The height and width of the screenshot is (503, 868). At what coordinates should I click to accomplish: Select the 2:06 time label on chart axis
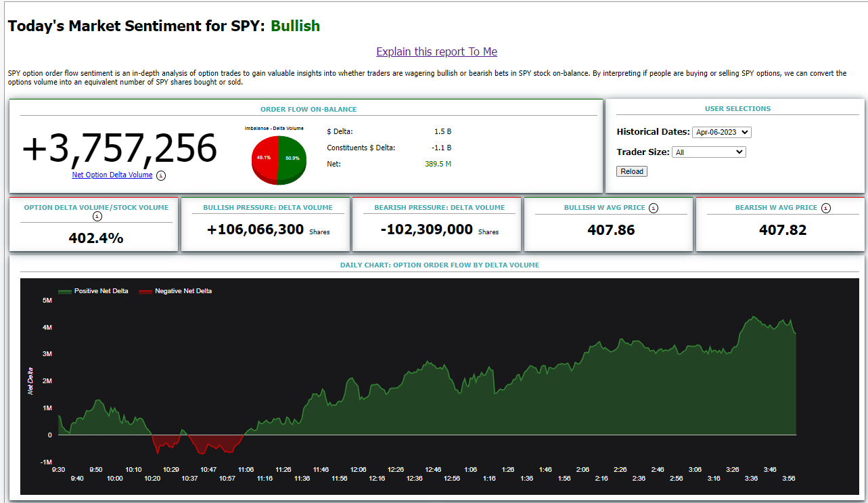[x=583, y=469]
